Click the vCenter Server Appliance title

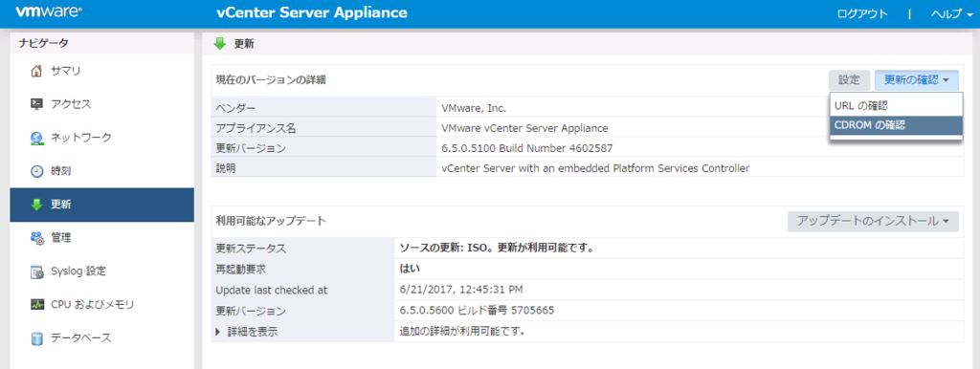pyautogui.click(x=311, y=12)
